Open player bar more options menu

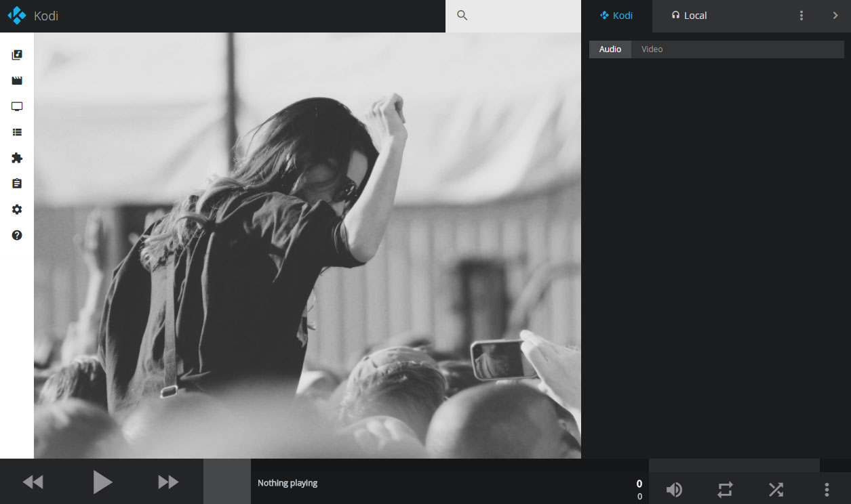click(x=826, y=489)
